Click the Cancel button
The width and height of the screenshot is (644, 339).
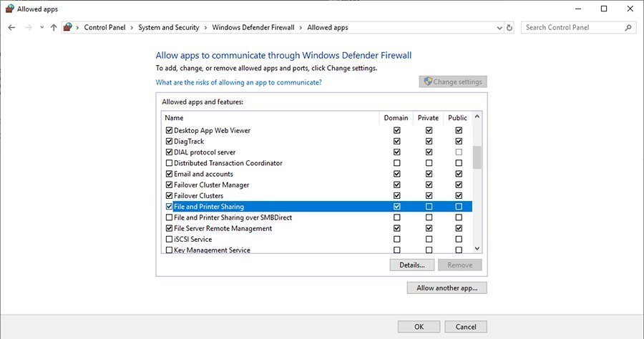466,327
